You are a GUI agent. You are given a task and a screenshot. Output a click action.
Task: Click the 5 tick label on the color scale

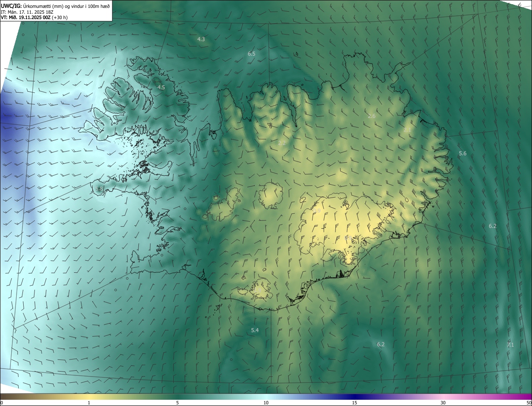click(177, 403)
